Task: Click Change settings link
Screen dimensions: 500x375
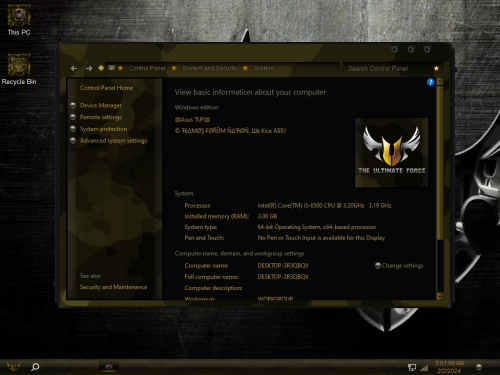Action: click(x=402, y=266)
